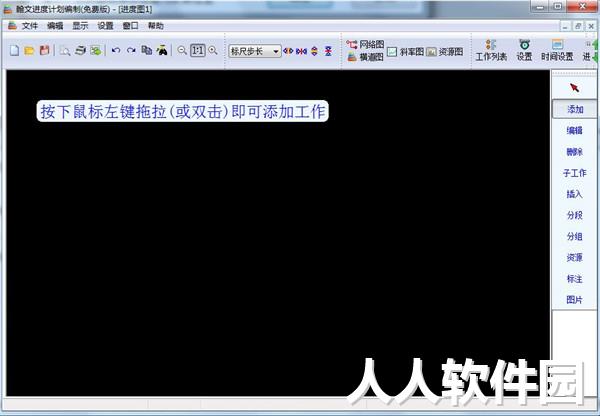Open the 工作列表 panel
This screenshot has height=416, width=600.
click(x=491, y=50)
